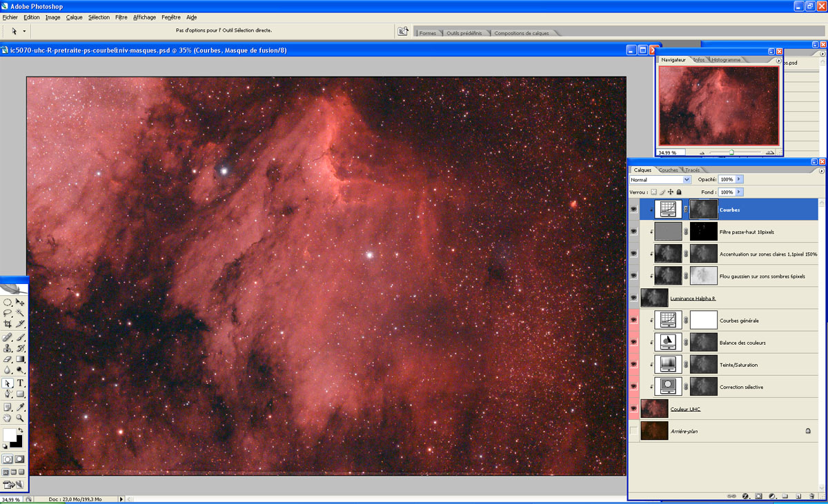Click the foreground color swatch
Screen dimensions: 828x504
(x=10, y=435)
